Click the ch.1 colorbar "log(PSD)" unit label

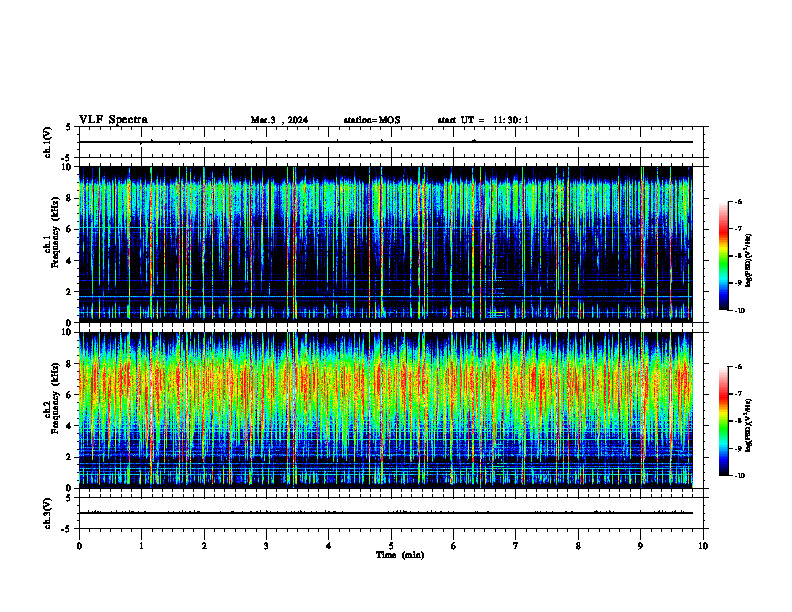(749, 261)
